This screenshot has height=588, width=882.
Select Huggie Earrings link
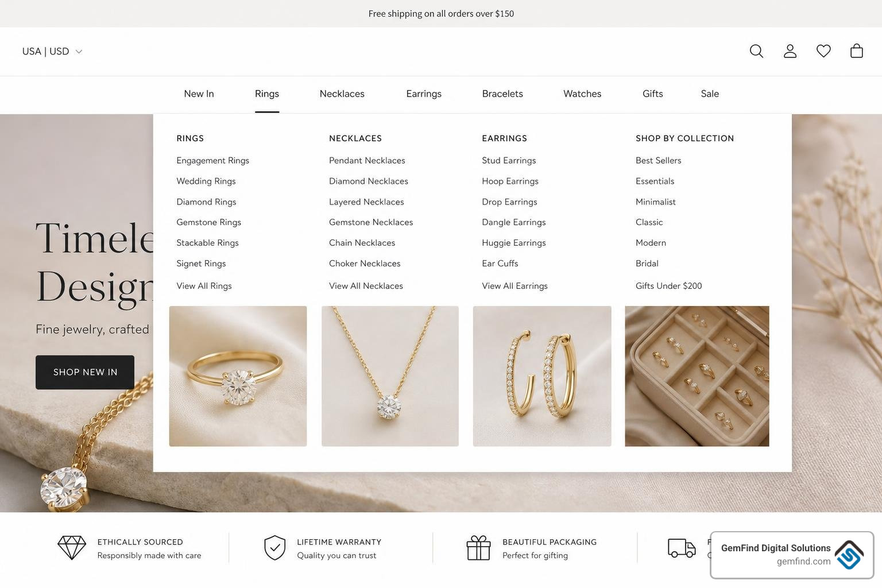pyautogui.click(x=514, y=243)
